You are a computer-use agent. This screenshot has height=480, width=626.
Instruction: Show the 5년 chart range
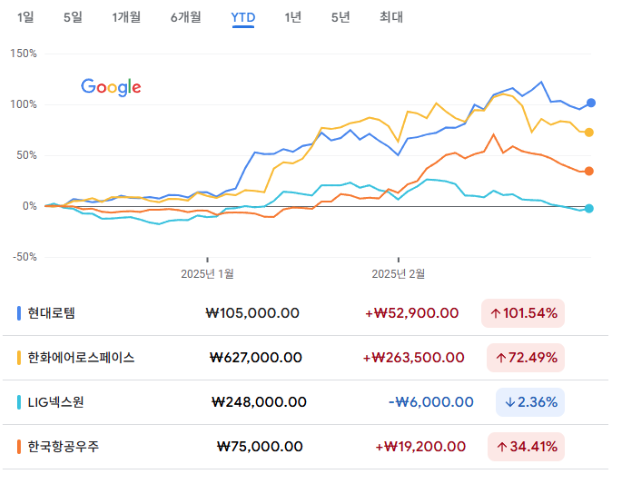(x=340, y=17)
